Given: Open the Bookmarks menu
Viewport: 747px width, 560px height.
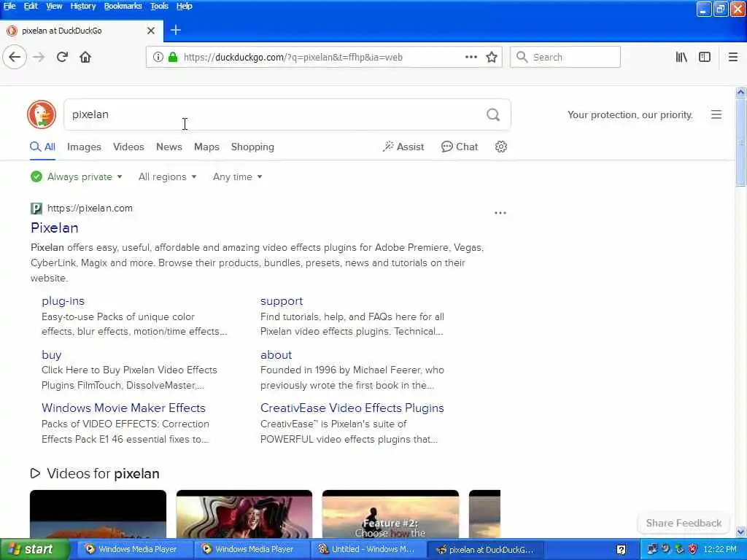Looking at the screenshot, I should click(x=123, y=6).
